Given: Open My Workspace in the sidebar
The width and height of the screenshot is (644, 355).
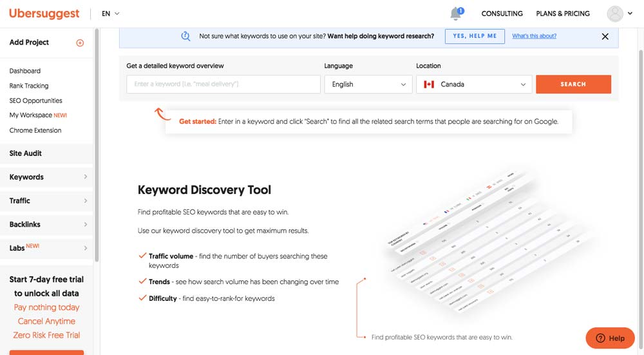Looking at the screenshot, I should coord(38,115).
